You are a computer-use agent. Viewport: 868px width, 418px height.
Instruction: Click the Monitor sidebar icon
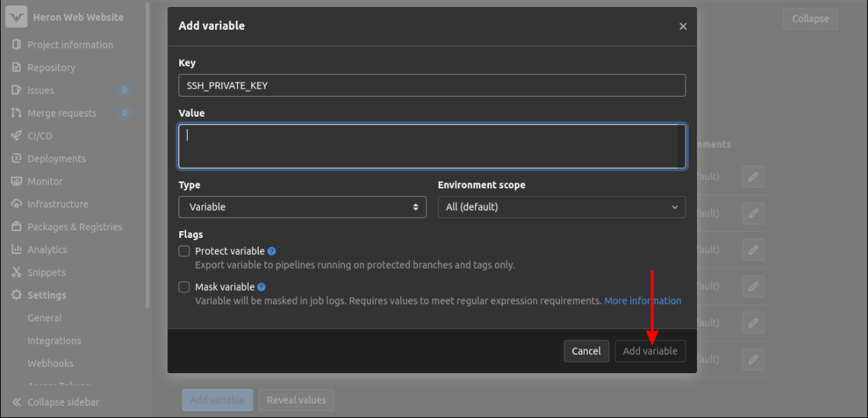(x=17, y=181)
